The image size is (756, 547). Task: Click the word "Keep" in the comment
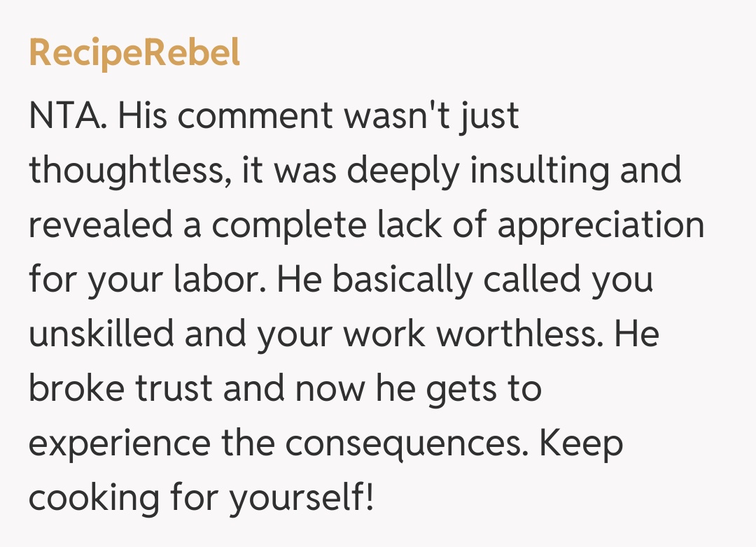(580, 443)
